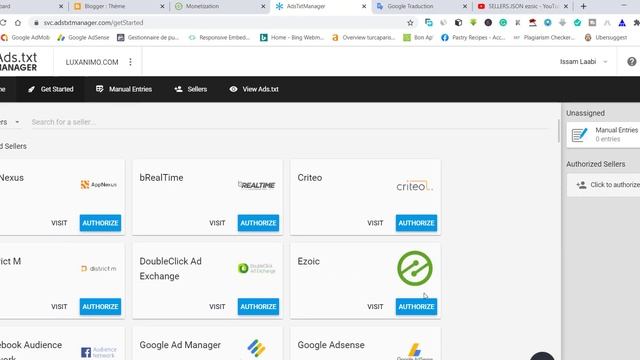The height and width of the screenshot is (360, 640).
Task: Bookmark this page with the star icon
Action: (x=410, y=23)
